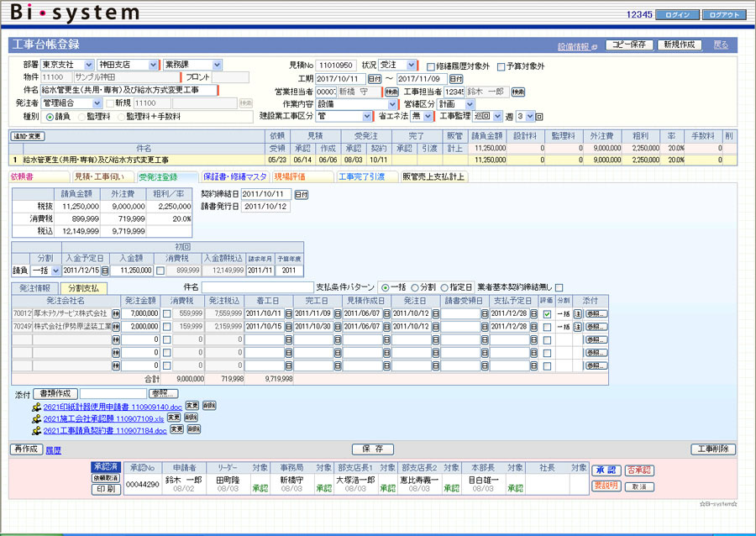Open 神田支店 branch dropdown
The image size is (756, 536).
128,65
